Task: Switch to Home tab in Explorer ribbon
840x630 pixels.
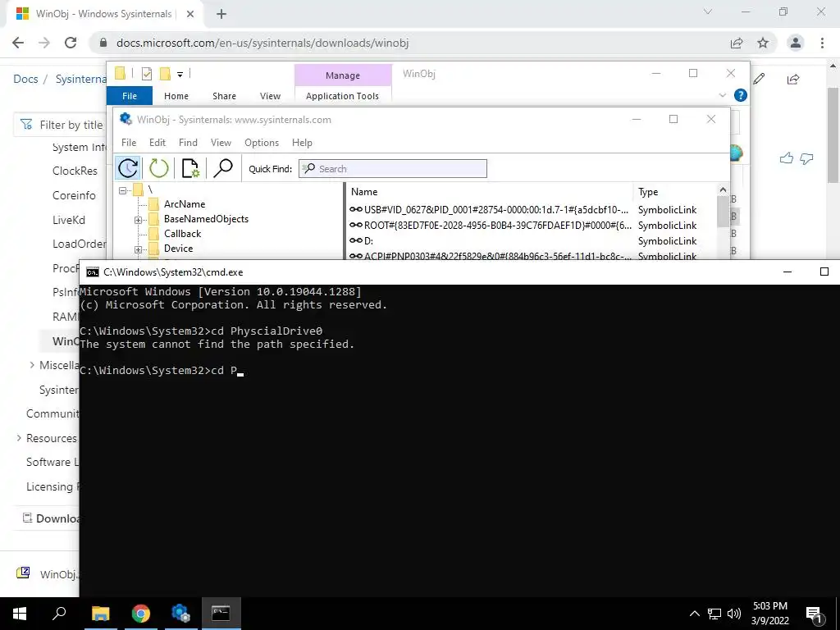Action: pos(176,96)
